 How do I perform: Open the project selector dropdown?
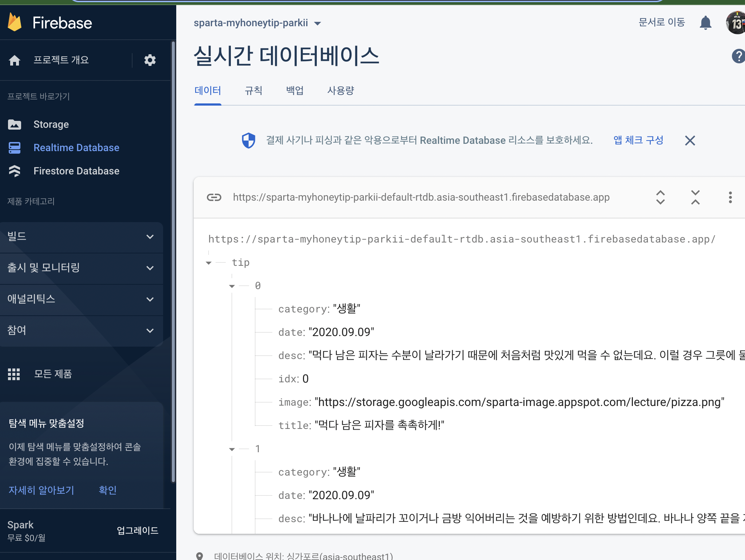[257, 23]
